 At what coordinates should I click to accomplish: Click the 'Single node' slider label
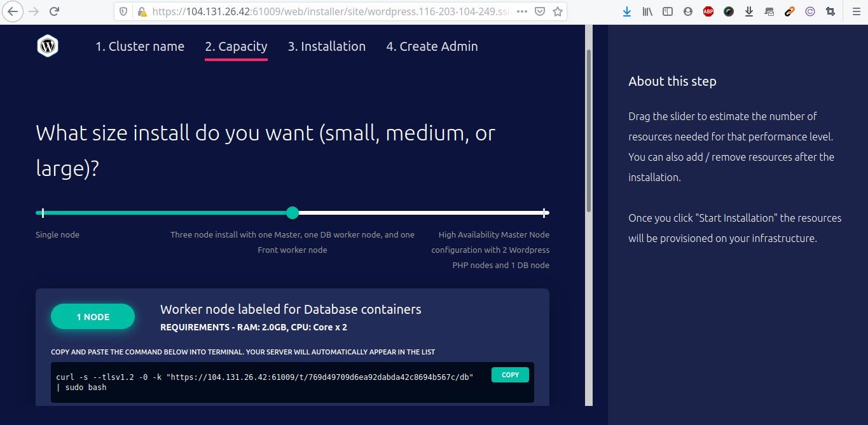pyautogui.click(x=58, y=235)
